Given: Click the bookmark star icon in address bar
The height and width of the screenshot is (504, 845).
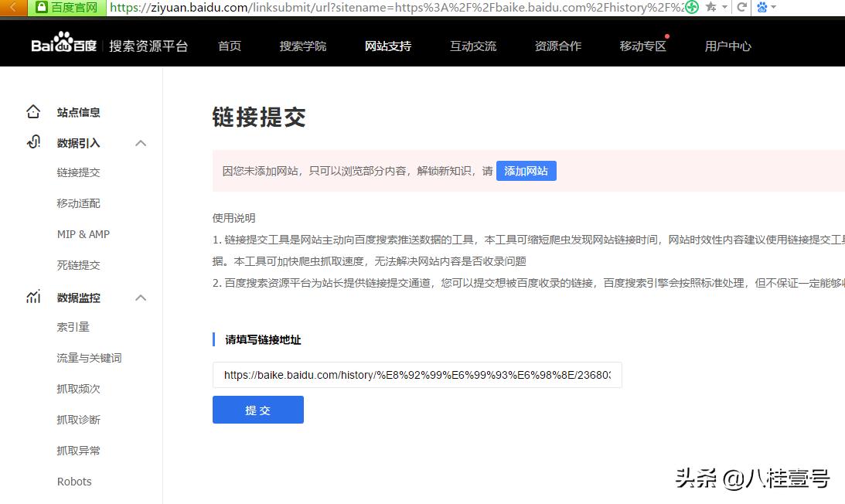Looking at the screenshot, I should tap(708, 8).
